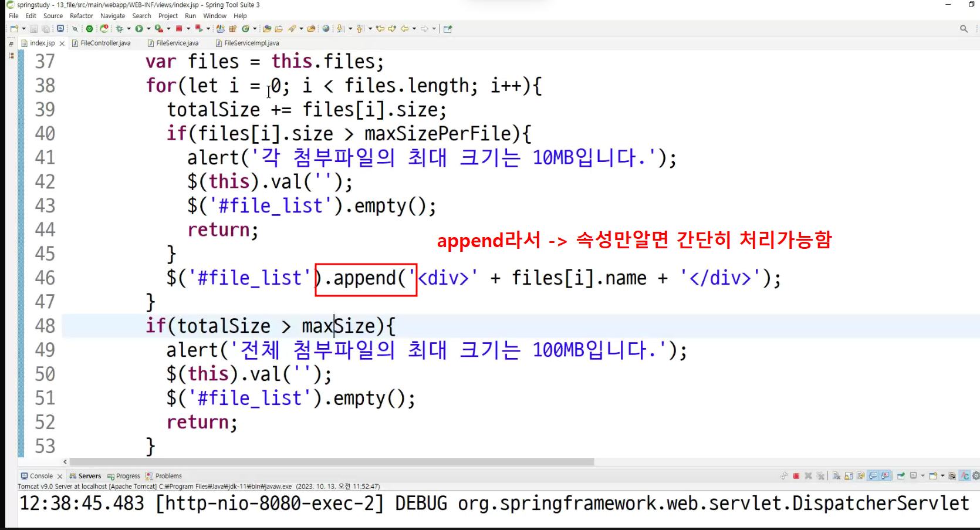980x530 pixels.
Task: Open the Back navigation history dropdown
Action: coord(414,29)
